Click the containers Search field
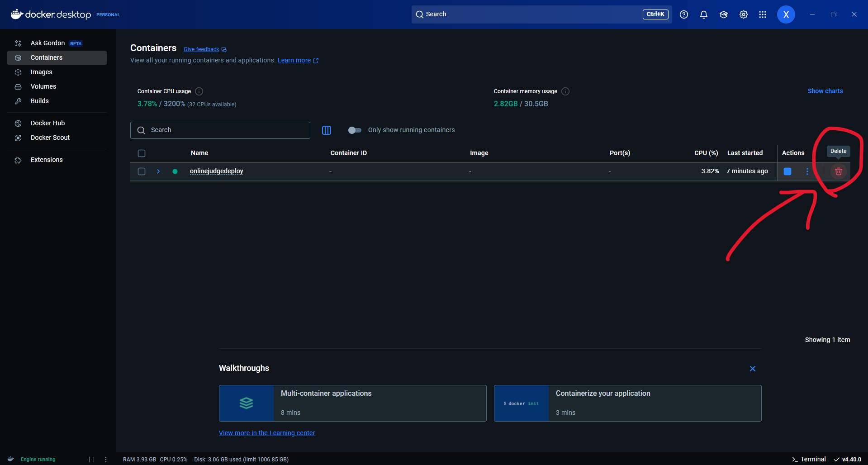Viewport: 868px width, 465px height. point(220,130)
